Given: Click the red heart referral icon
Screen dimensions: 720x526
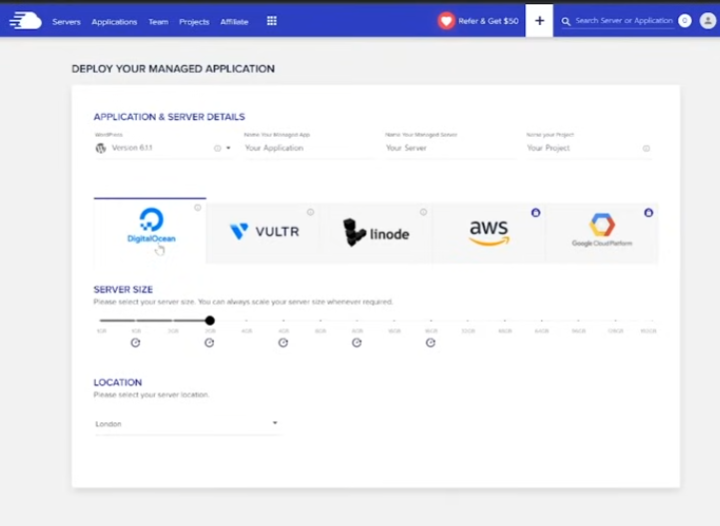Looking at the screenshot, I should 446,21.
